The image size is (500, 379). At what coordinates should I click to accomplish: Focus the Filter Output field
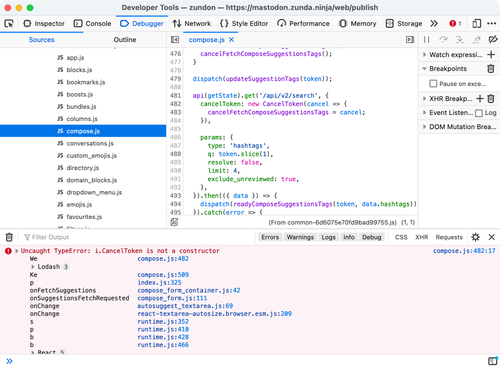(137, 237)
